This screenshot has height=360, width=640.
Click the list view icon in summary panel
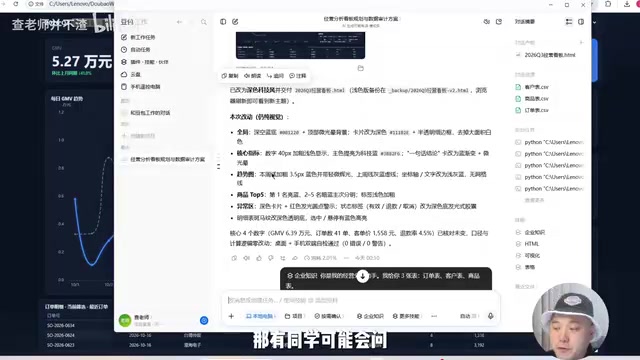click(569, 22)
